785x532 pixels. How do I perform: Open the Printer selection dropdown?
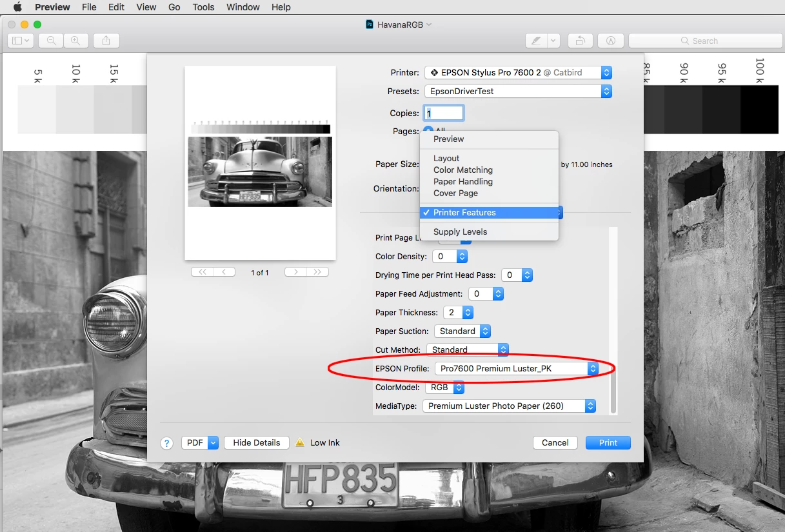pyautogui.click(x=518, y=73)
